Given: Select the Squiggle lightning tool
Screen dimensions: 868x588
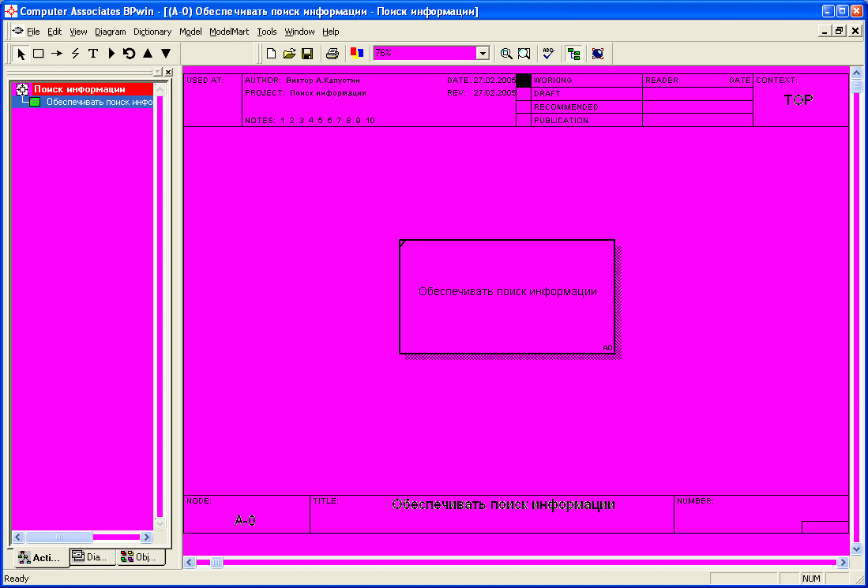Looking at the screenshot, I should (x=75, y=54).
